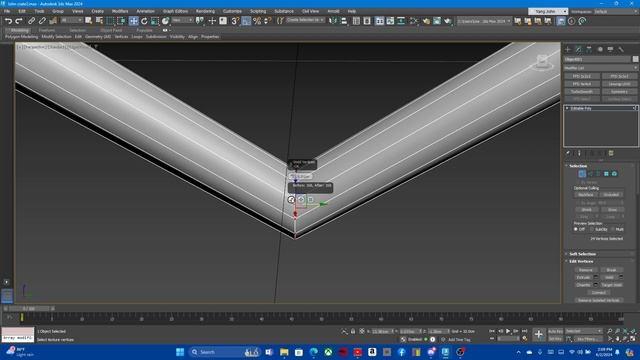
Task: Open the Curve Editor icon
Action: click(x=390, y=21)
